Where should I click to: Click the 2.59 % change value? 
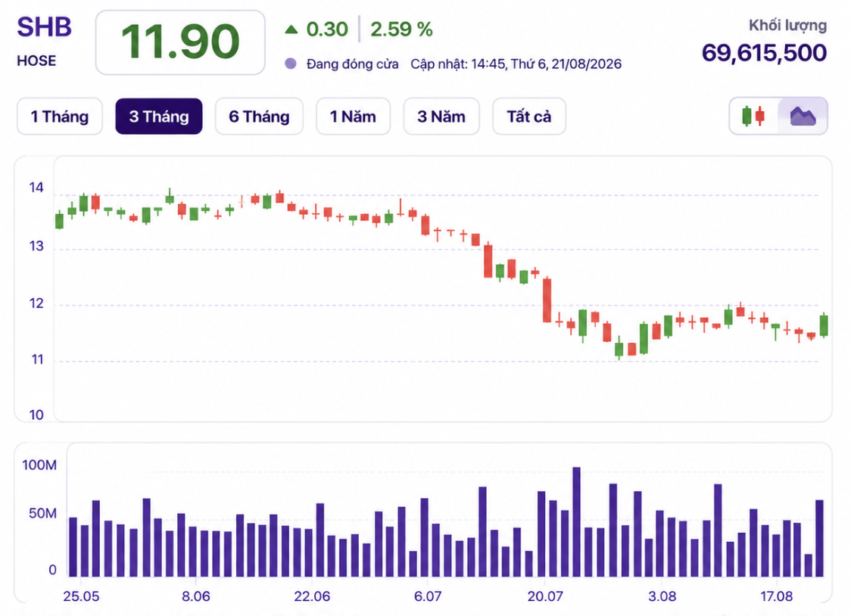tap(401, 30)
